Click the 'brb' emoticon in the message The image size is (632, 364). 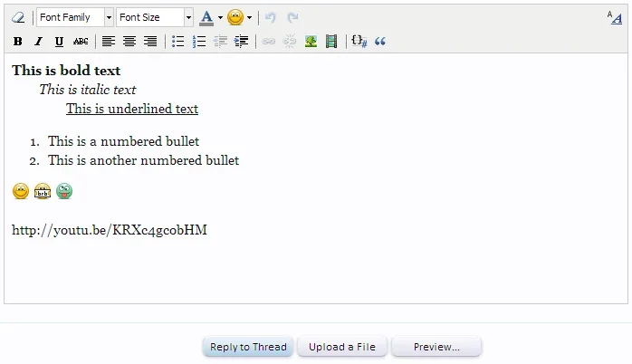pyautogui.click(x=43, y=191)
